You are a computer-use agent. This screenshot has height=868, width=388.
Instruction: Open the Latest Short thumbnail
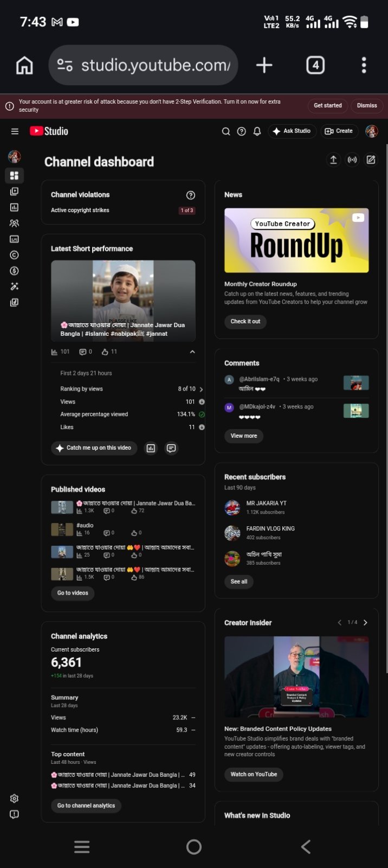123,301
